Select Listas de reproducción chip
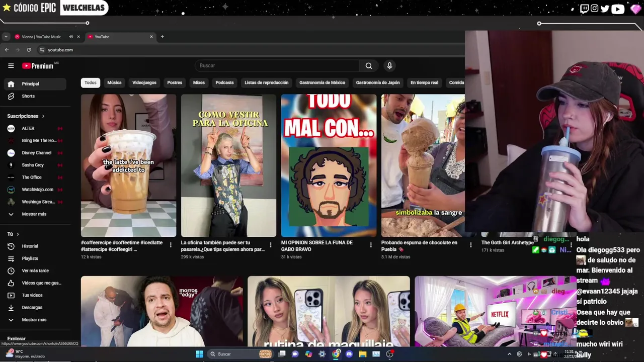This screenshot has height=362, width=644. (267, 82)
